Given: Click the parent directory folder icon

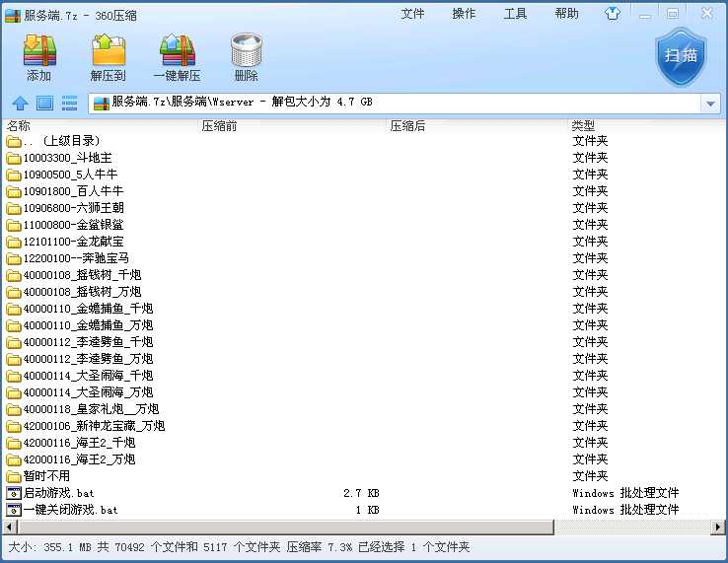Looking at the screenshot, I should (14, 142).
